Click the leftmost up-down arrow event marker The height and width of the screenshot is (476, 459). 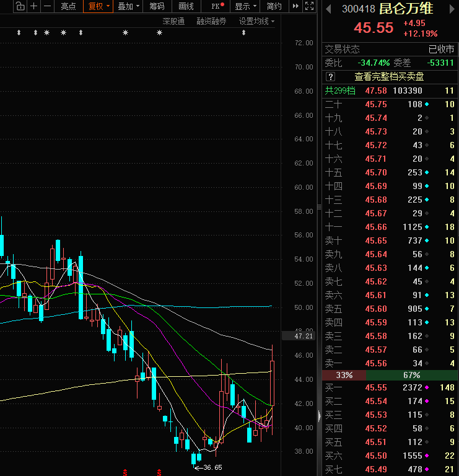[x=19, y=32]
